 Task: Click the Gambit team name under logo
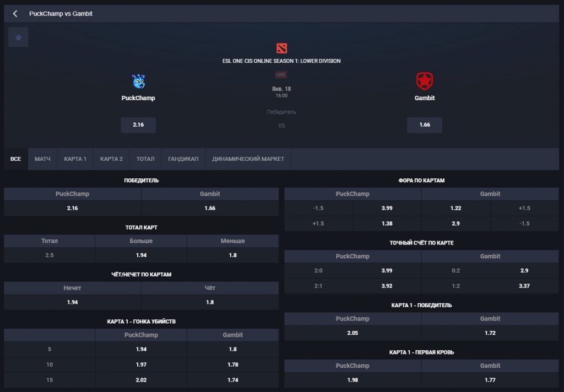pos(425,98)
